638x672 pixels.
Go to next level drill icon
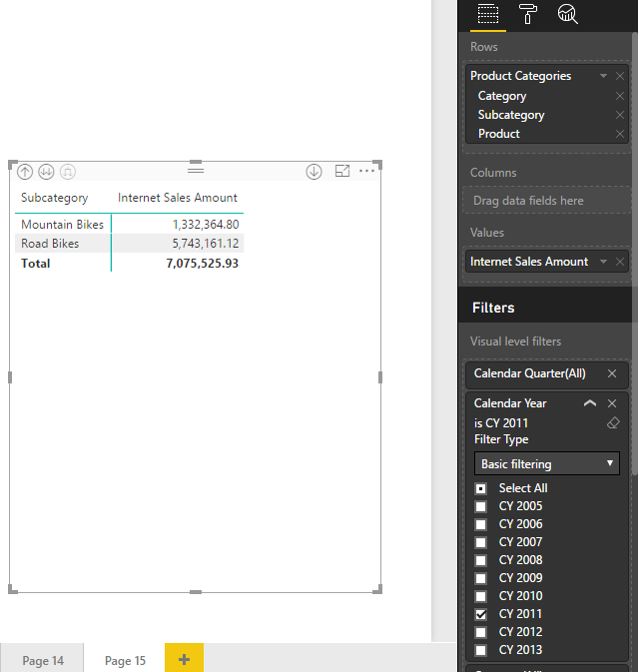click(46, 172)
